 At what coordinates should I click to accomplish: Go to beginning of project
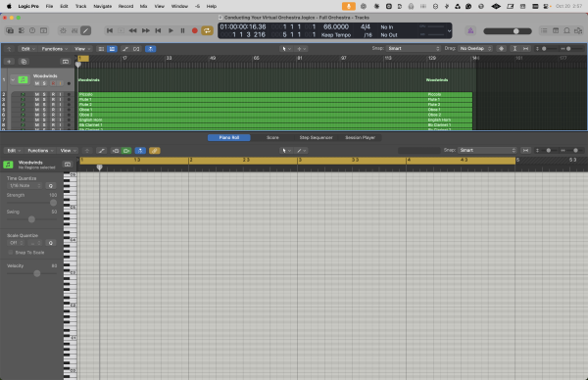click(110, 30)
